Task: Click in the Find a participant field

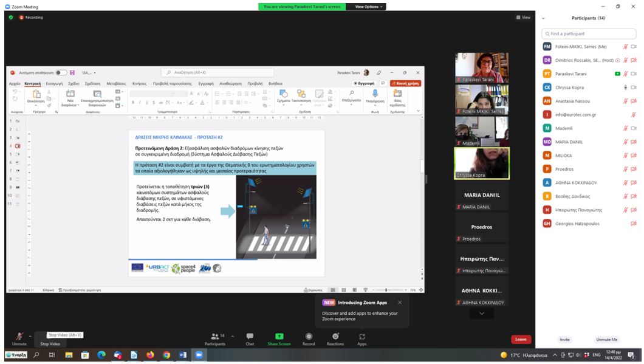Action: pos(589,33)
